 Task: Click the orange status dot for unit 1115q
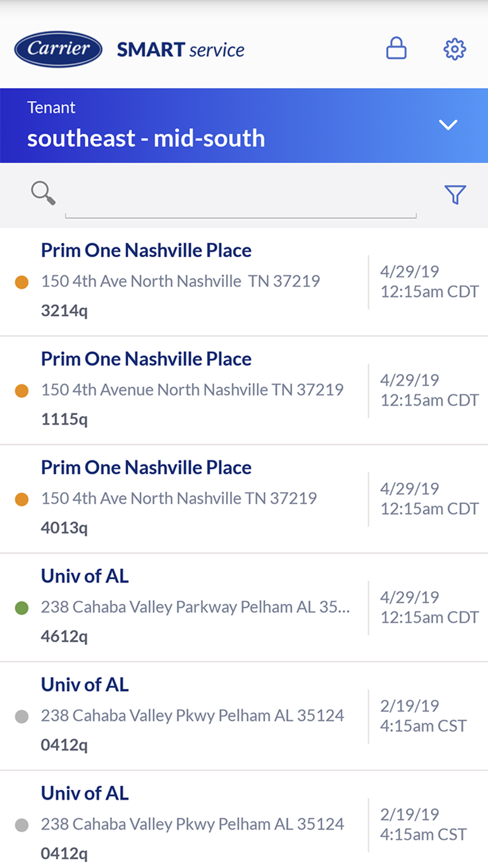(x=22, y=391)
